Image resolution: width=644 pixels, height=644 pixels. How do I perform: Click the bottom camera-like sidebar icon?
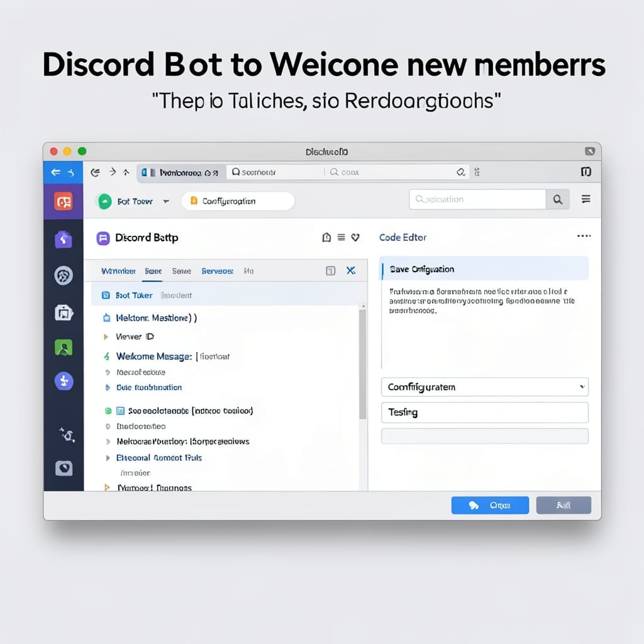click(x=64, y=468)
